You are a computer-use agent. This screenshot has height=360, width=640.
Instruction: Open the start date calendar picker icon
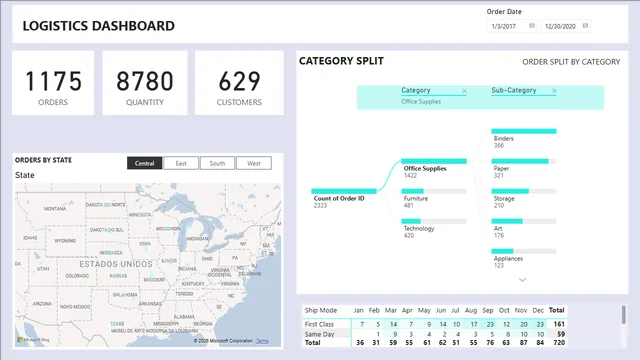tap(532, 26)
